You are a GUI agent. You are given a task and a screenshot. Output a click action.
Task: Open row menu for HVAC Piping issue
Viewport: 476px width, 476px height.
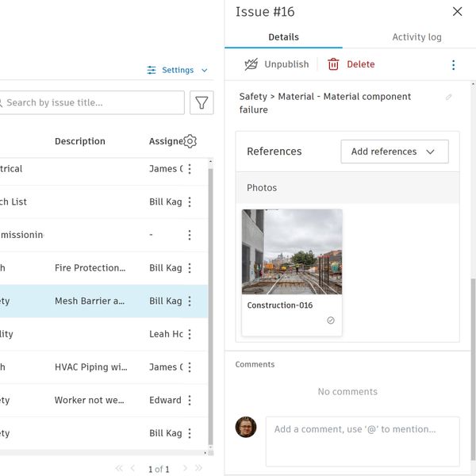(x=190, y=367)
